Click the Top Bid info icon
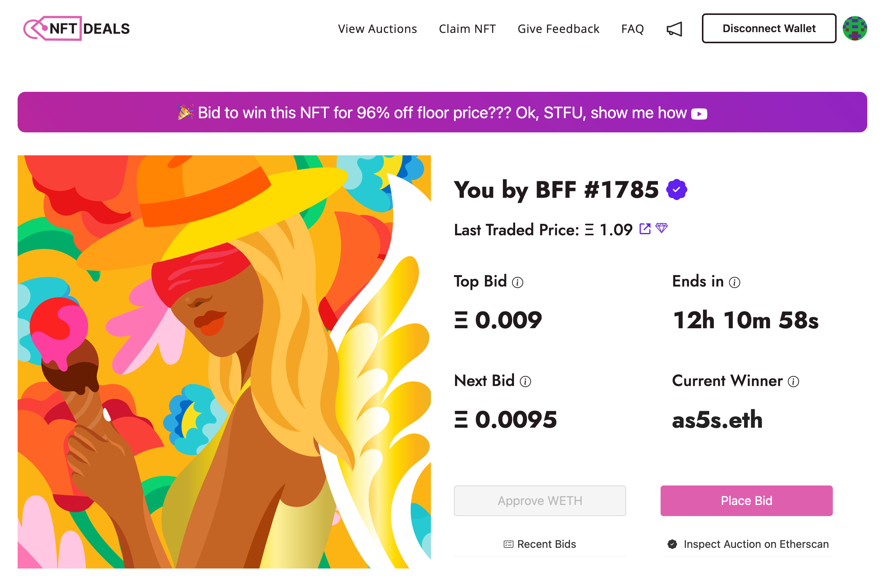This screenshot has height=588, width=886. [517, 282]
